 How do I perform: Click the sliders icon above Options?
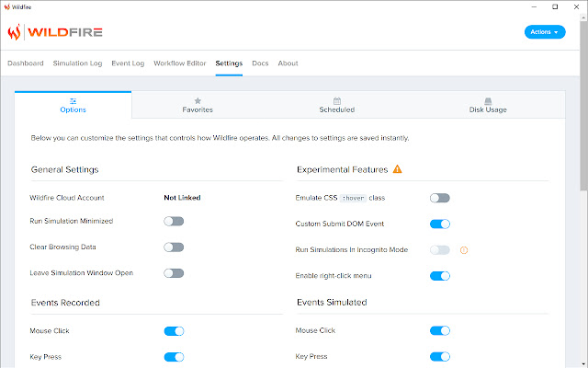click(x=73, y=100)
